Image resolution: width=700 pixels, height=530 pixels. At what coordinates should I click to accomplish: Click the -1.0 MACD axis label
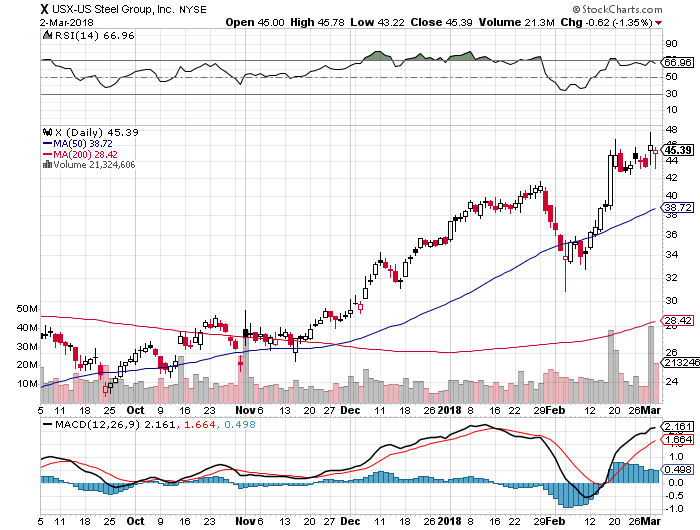(674, 509)
